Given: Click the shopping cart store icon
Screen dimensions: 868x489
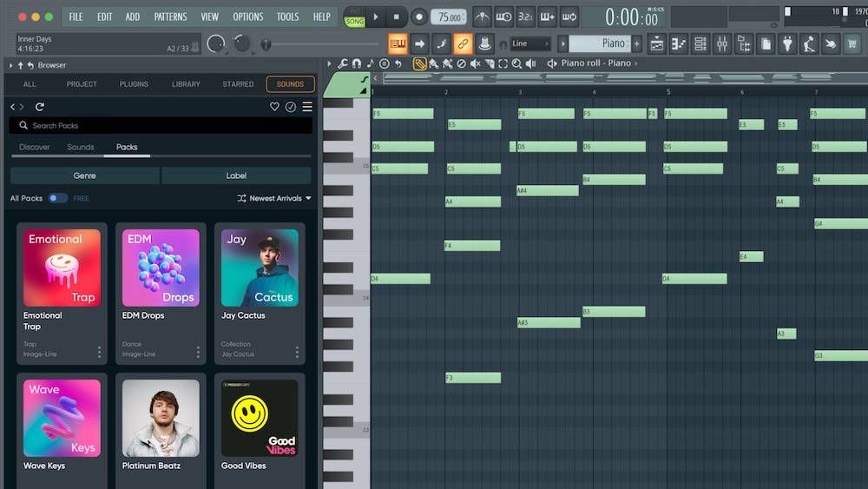Looking at the screenshot, I should (852, 43).
